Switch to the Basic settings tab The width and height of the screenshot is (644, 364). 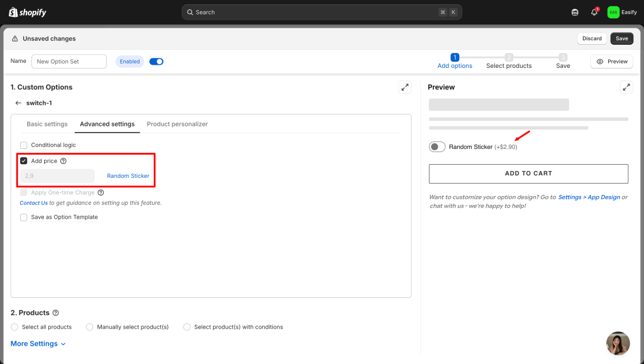pyautogui.click(x=47, y=124)
